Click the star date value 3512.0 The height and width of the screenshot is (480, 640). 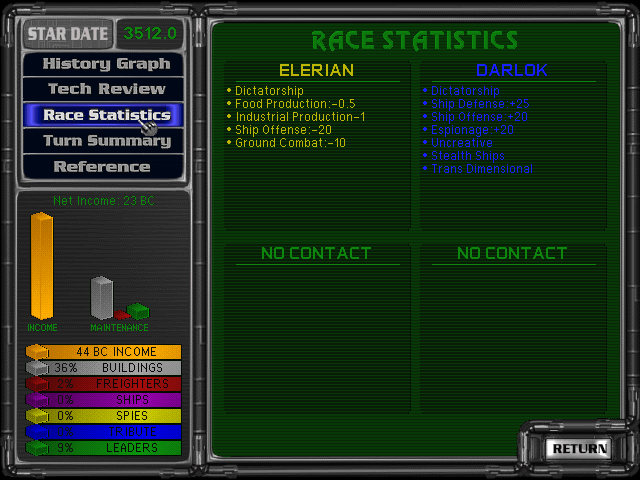click(150, 33)
